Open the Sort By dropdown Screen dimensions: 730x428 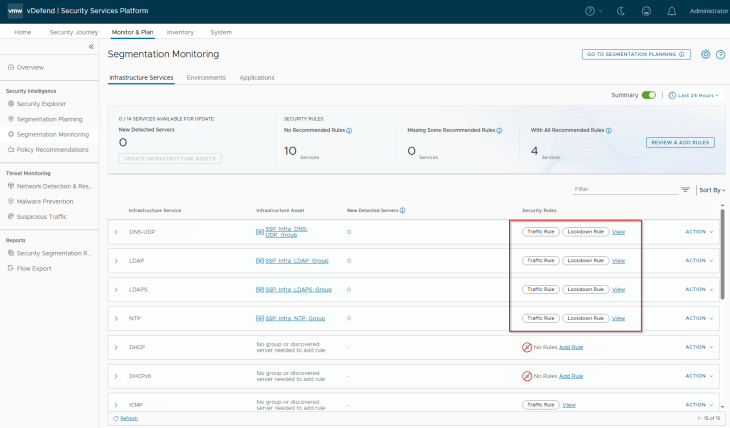click(x=711, y=189)
